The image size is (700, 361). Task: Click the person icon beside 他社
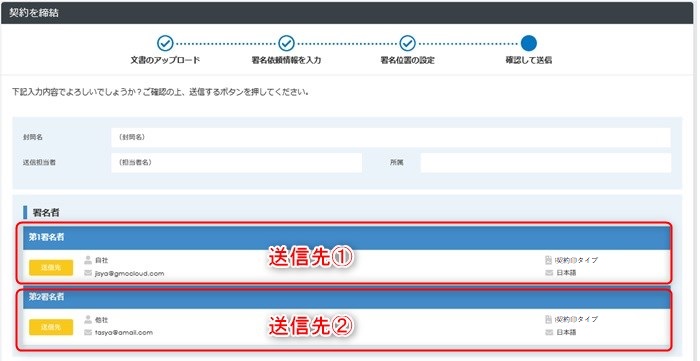pos(88,320)
